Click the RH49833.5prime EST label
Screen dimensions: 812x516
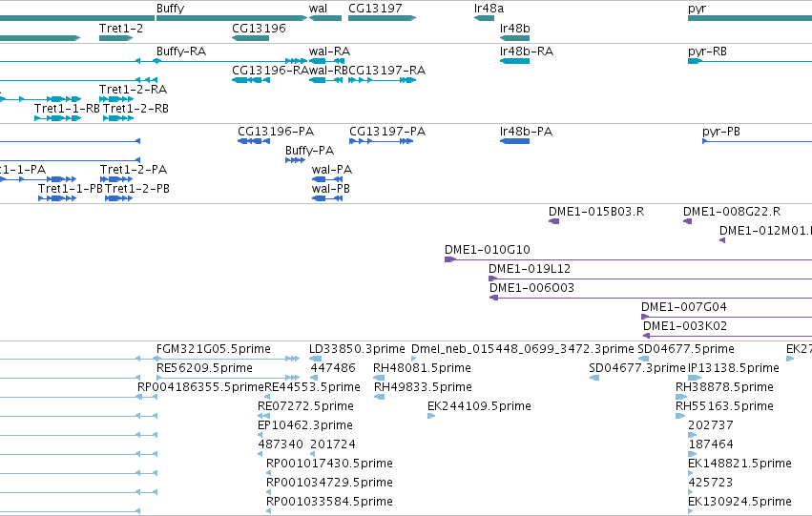coord(423,387)
